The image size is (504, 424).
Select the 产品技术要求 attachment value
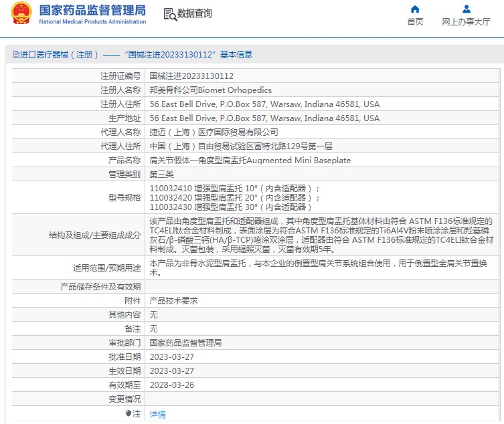tap(173, 301)
